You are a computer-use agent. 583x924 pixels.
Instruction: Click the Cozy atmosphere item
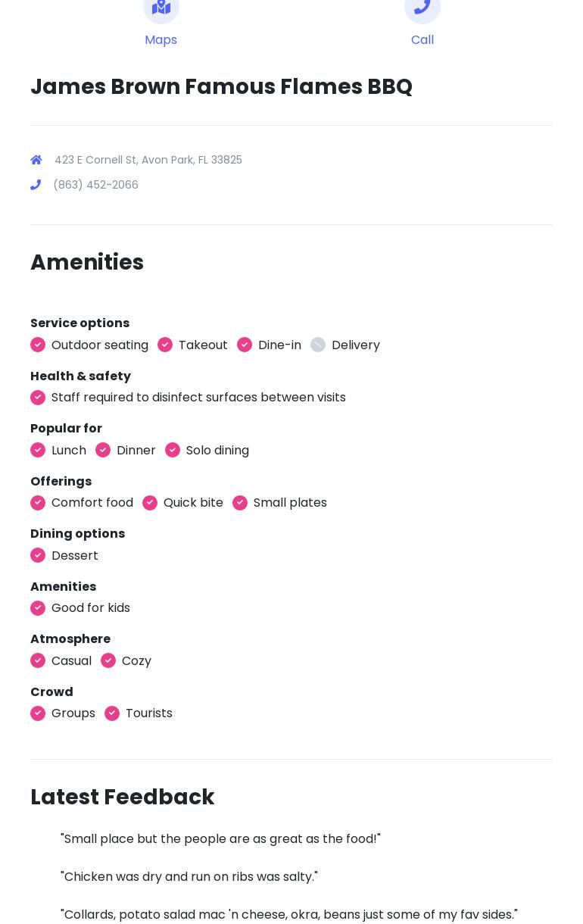coord(136,660)
